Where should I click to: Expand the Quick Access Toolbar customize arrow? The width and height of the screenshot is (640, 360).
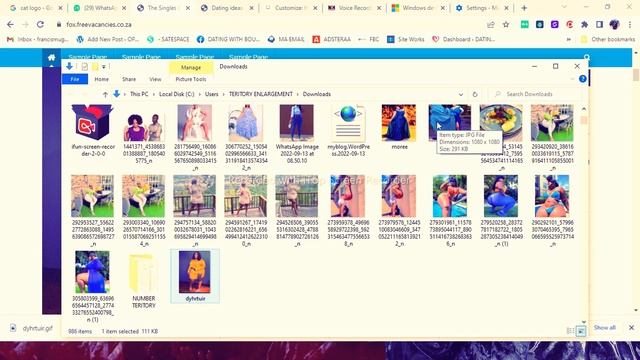tap(104, 67)
